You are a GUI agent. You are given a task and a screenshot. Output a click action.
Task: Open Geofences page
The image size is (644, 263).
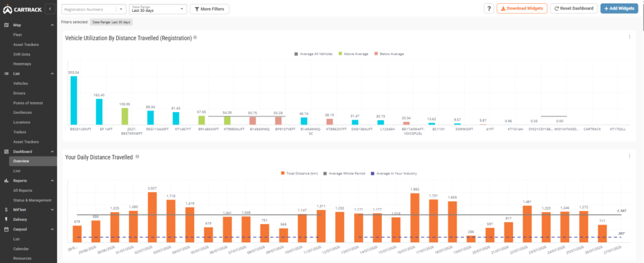(23, 113)
